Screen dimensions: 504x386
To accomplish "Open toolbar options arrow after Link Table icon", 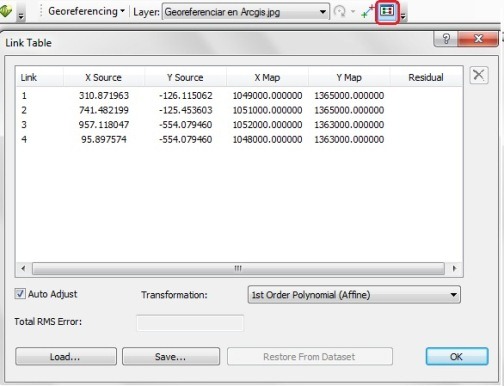I will 403,15.
